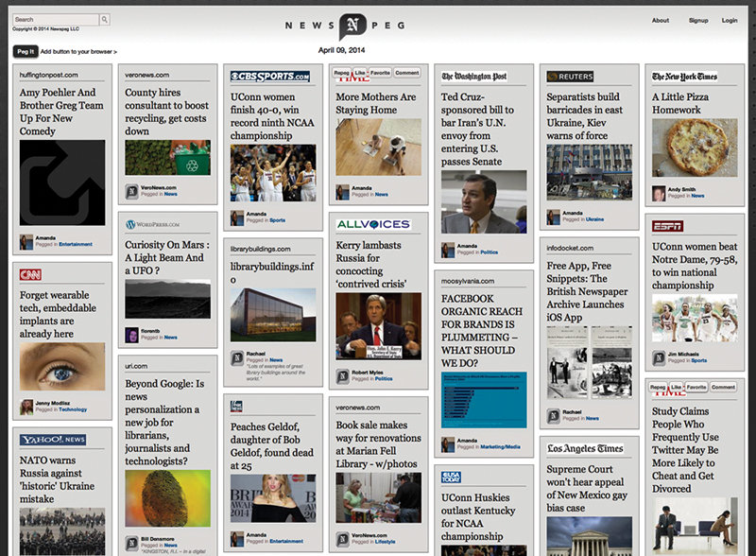Open A Little Pizza Homework headline
This screenshot has height=556, width=756.
tap(680, 103)
